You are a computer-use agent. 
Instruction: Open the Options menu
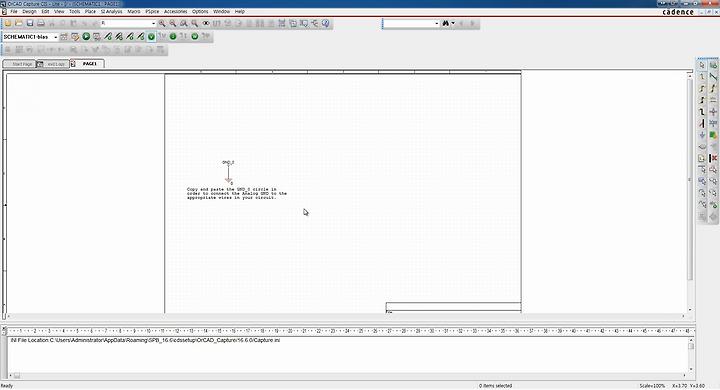point(200,11)
